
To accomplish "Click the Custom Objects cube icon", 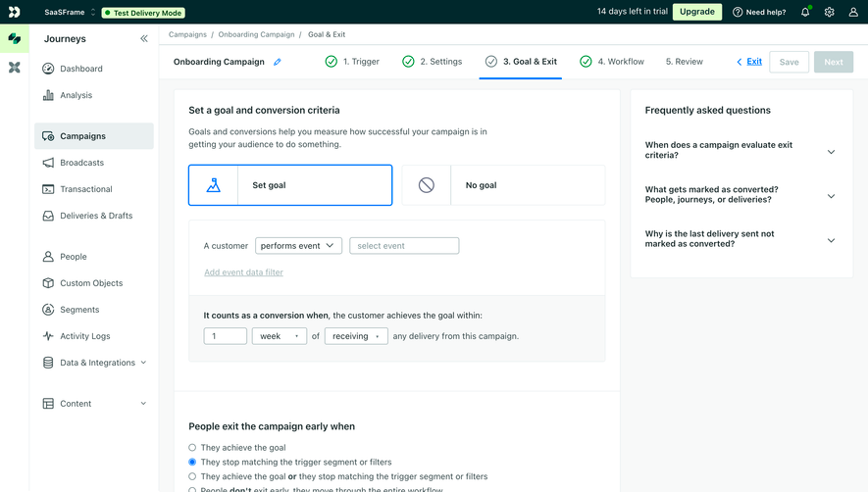I will tap(48, 283).
